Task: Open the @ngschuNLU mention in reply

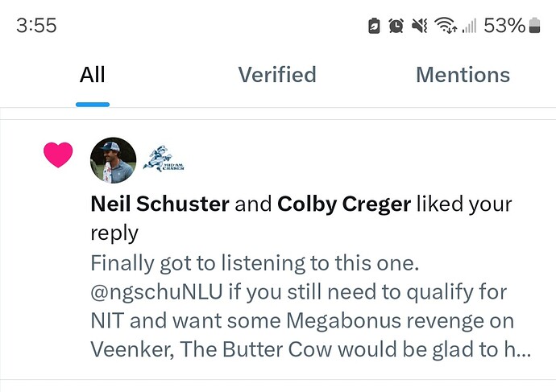Action: pyautogui.click(x=156, y=292)
